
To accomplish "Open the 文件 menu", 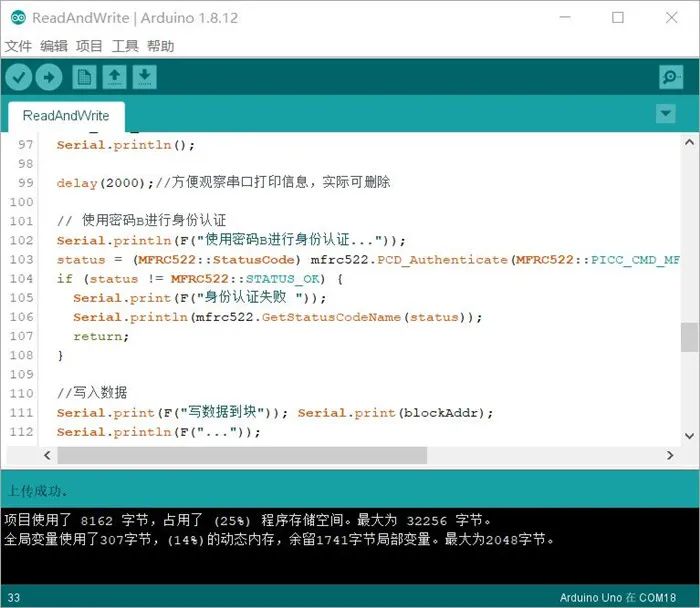I will pyautogui.click(x=18, y=46).
